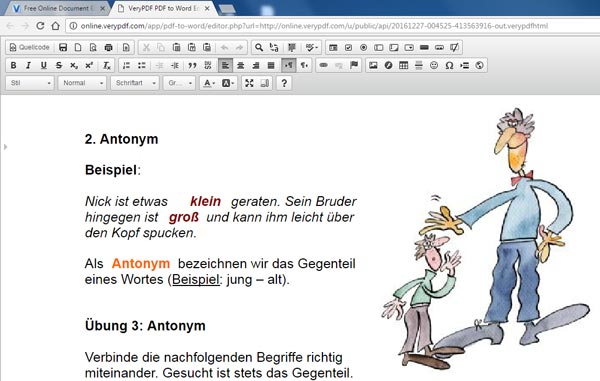Insert an image button field
Viewport: 600px width, 381px height.
click(x=439, y=47)
